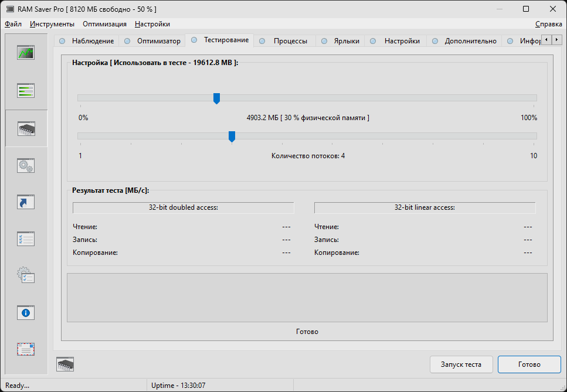This screenshot has width=567, height=392.
Task: Click the thread count slider handle
Action: [x=232, y=137]
